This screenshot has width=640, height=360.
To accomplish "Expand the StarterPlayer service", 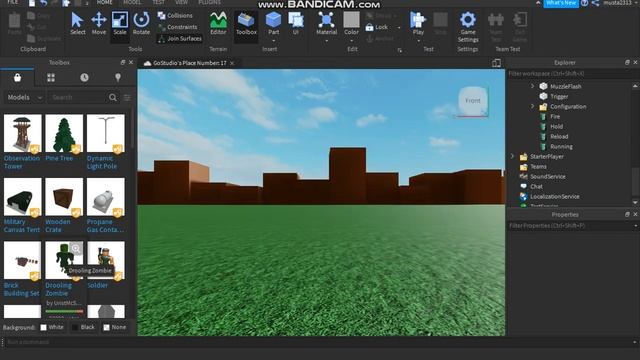I will pos(513,156).
